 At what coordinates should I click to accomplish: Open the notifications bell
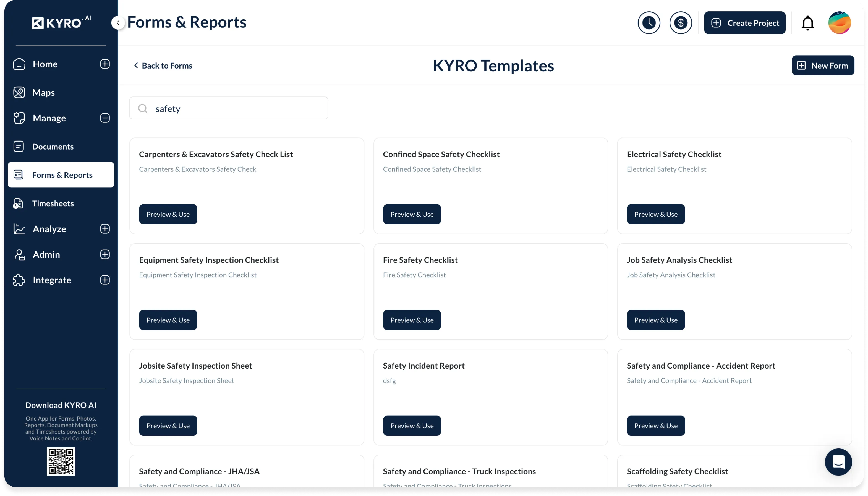(807, 23)
